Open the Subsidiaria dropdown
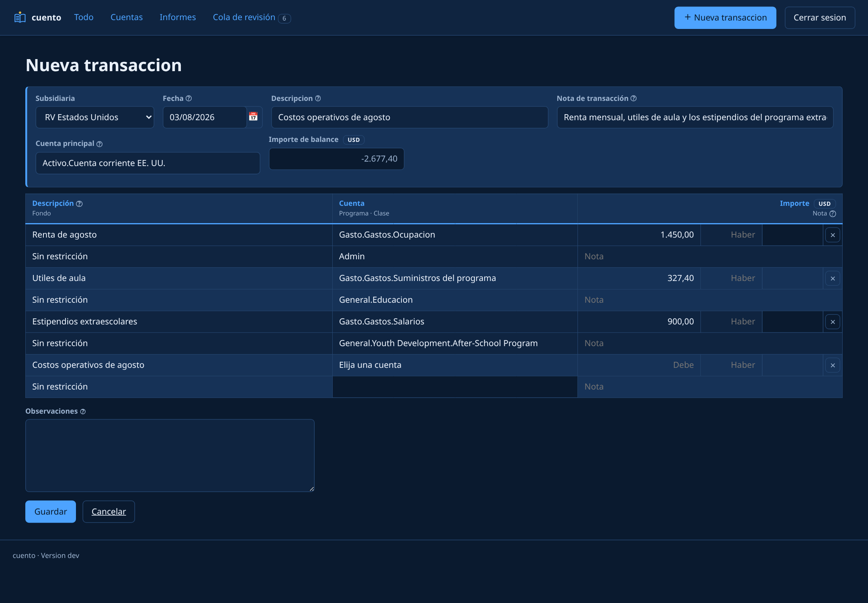Screen dimensions: 868x603 click(95, 117)
